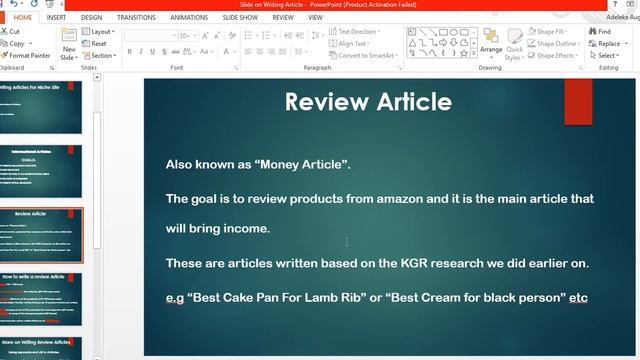Click Start From Beginning quick access icon
The width and height of the screenshot is (640, 360).
(x=50, y=4)
